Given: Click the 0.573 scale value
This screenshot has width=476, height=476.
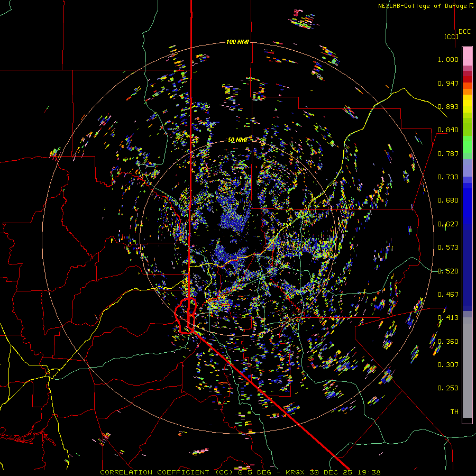Looking at the screenshot, I should 448,248.
